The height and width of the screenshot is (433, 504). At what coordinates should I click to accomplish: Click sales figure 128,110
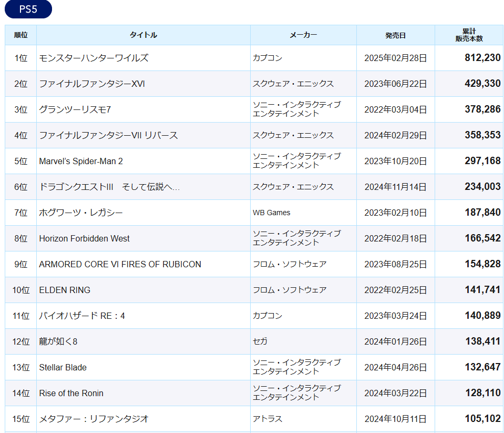pyautogui.click(x=482, y=393)
